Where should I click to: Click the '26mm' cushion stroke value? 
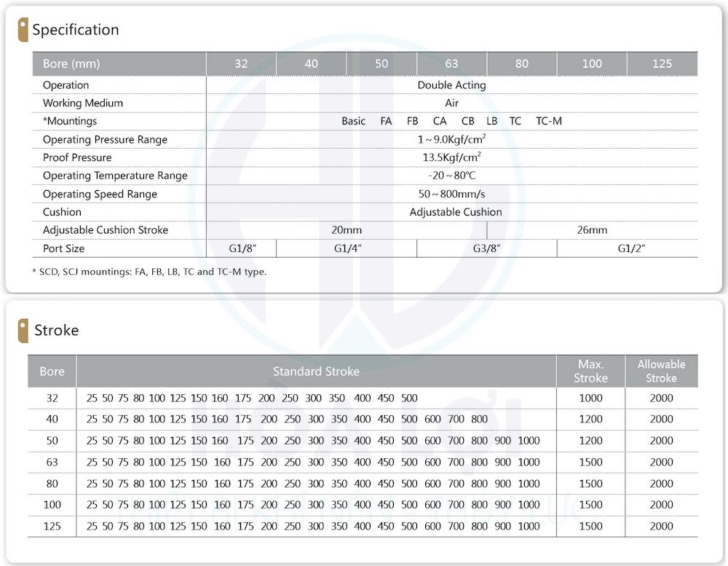(x=592, y=230)
